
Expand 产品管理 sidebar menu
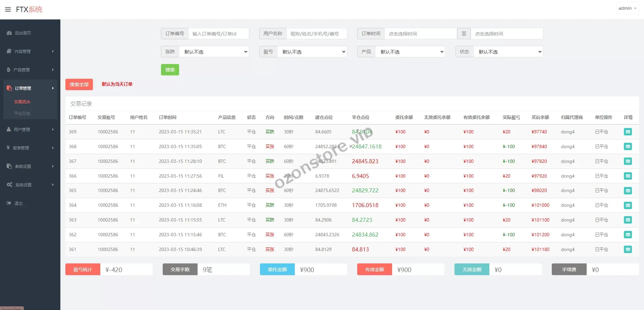pyautogui.click(x=30, y=70)
